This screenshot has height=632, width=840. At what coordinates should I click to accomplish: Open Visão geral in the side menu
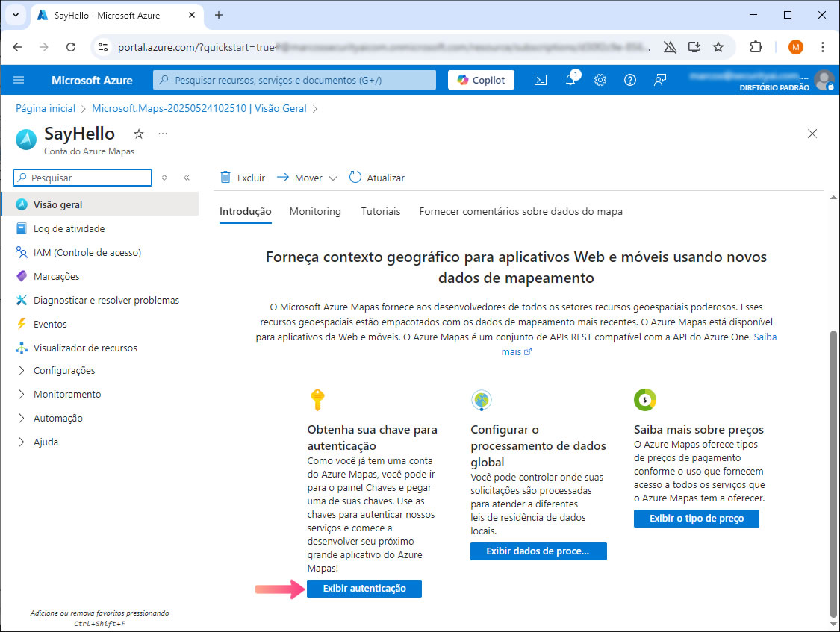[x=100, y=204]
